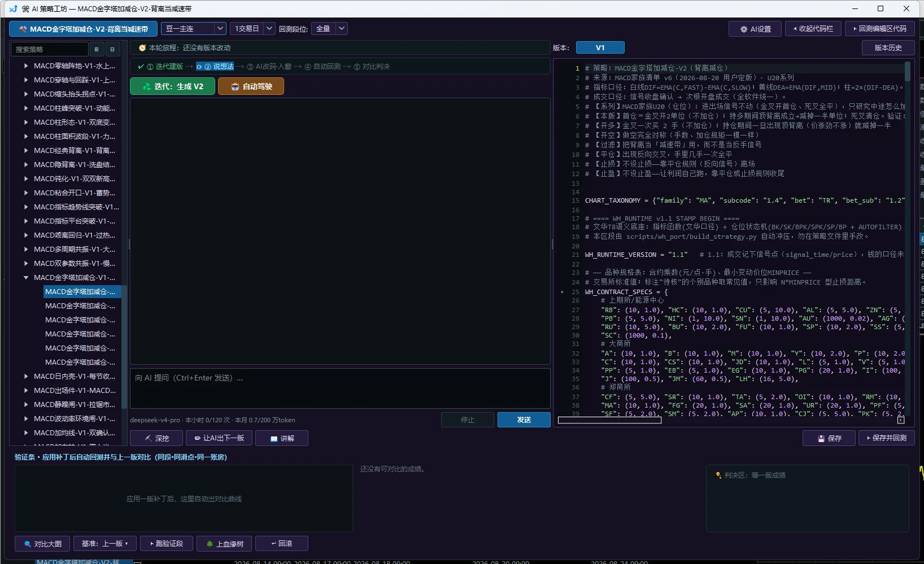The image size is (924, 564).
Task: Click the 保存并回测 button
Action: pos(887,438)
